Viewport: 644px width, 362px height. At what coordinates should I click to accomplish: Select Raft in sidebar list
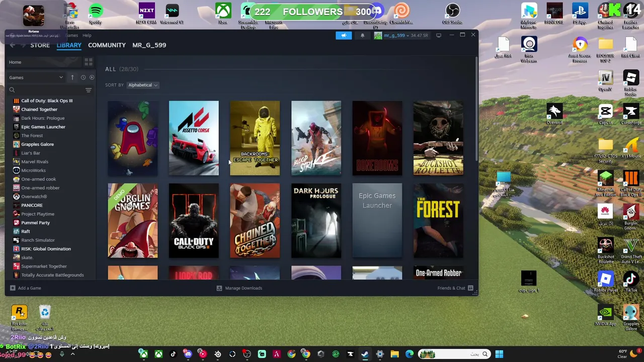pyautogui.click(x=25, y=231)
